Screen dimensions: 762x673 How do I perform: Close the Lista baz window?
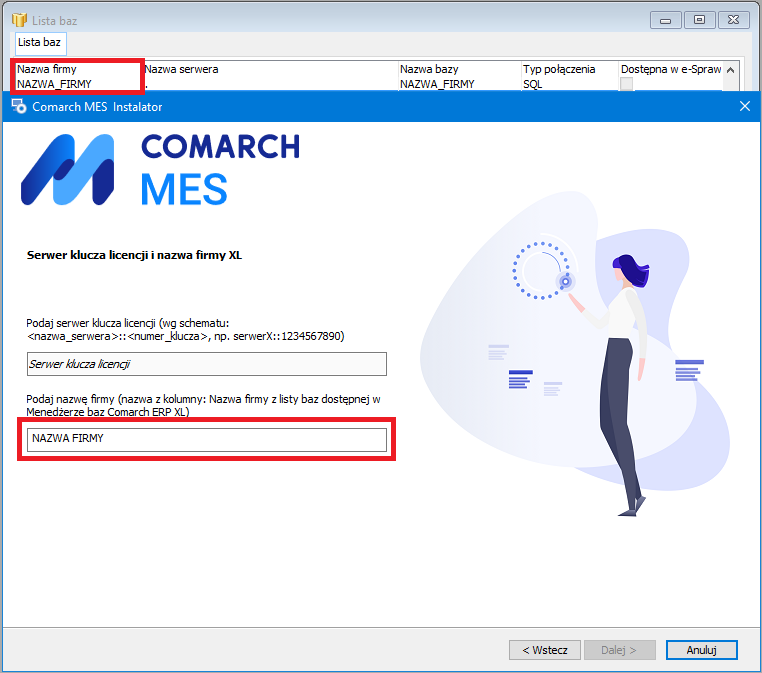[x=734, y=20]
